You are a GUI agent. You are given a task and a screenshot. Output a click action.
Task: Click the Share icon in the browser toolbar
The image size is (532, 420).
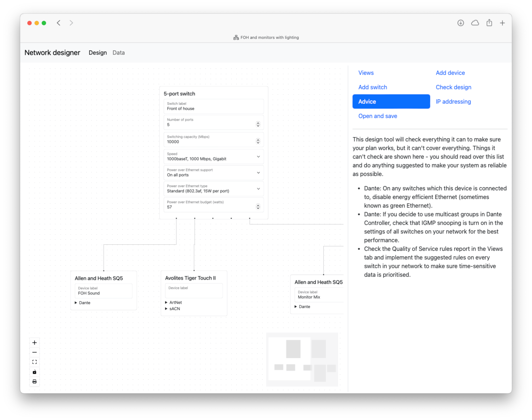(x=489, y=23)
